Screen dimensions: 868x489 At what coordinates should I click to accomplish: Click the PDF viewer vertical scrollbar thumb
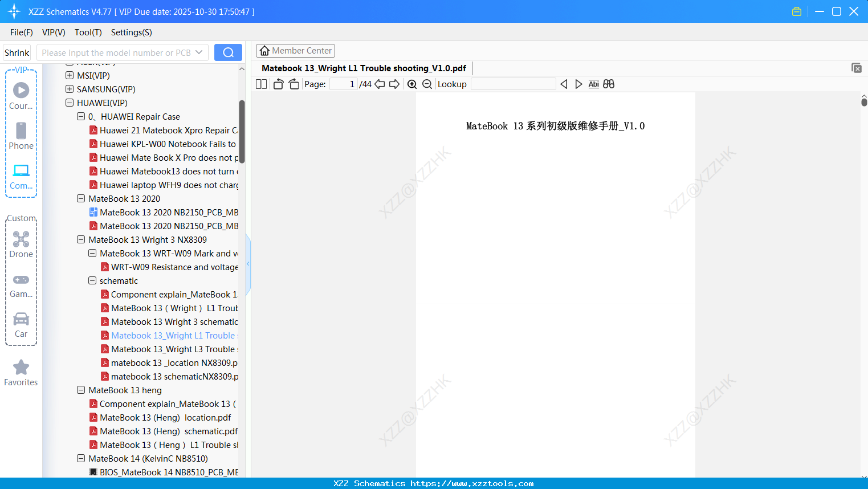[x=864, y=102]
